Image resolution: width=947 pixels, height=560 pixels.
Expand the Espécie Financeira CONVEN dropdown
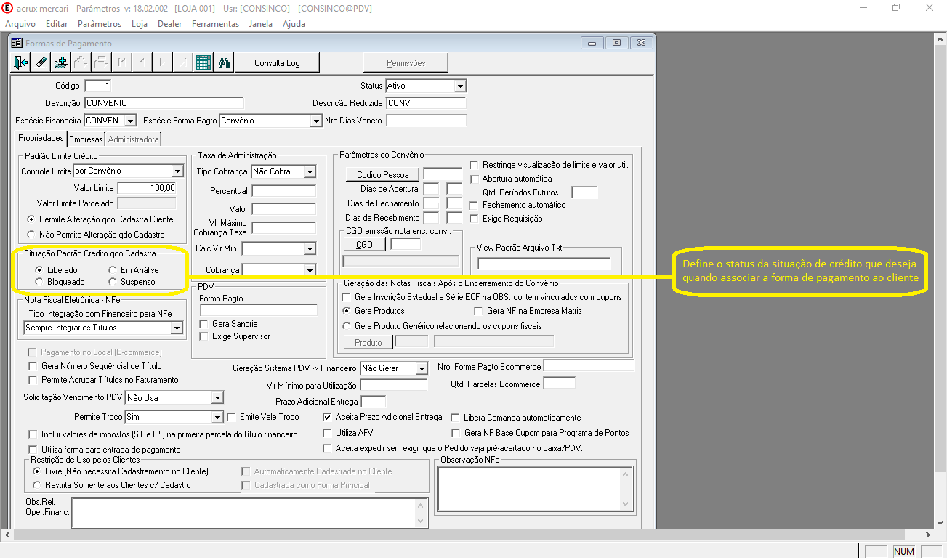pos(131,121)
